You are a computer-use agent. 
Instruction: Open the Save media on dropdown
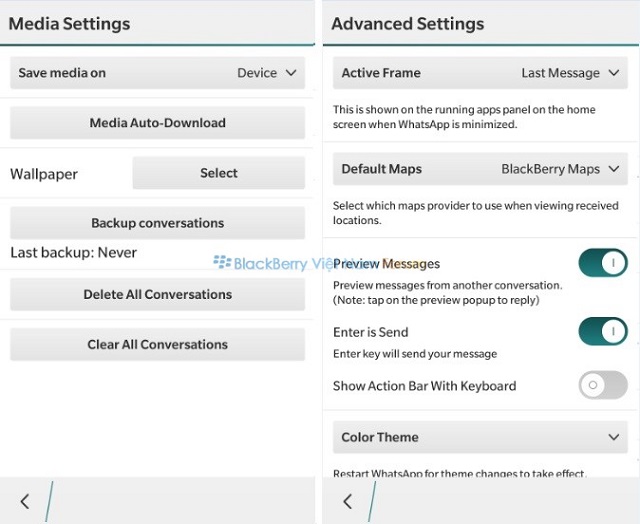coord(158,73)
